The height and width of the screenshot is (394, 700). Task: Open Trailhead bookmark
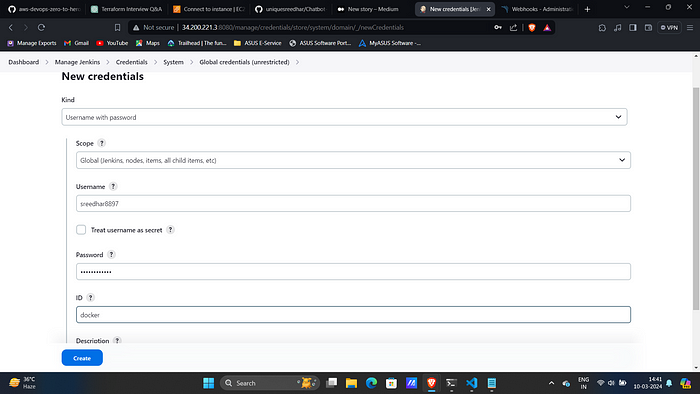click(197, 43)
